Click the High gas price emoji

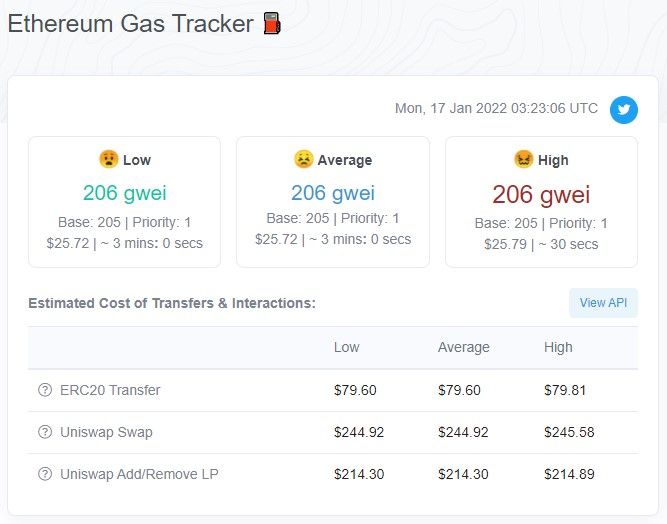pyautogui.click(x=524, y=159)
